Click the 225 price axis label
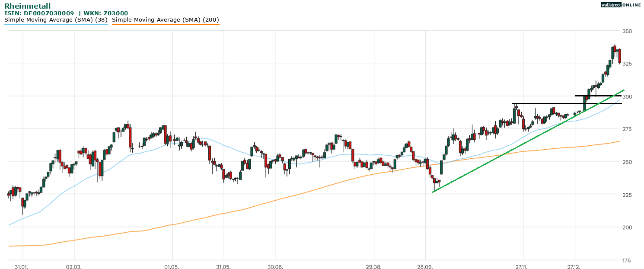This screenshot has height=269, width=644. pyautogui.click(x=627, y=195)
